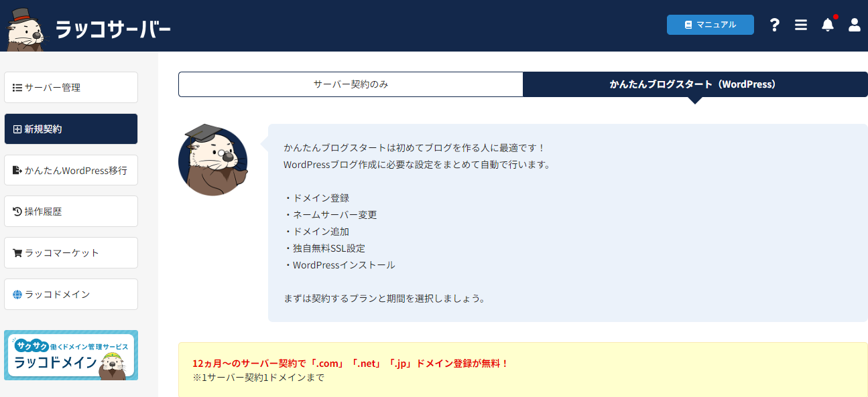This screenshot has height=397, width=868.
Task: Click the graduation-cap otter avatar
Action: click(x=212, y=160)
